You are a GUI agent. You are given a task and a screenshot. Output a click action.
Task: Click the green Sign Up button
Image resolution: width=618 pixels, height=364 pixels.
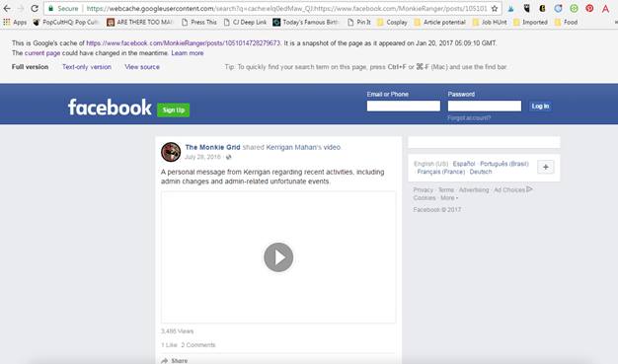coord(174,109)
